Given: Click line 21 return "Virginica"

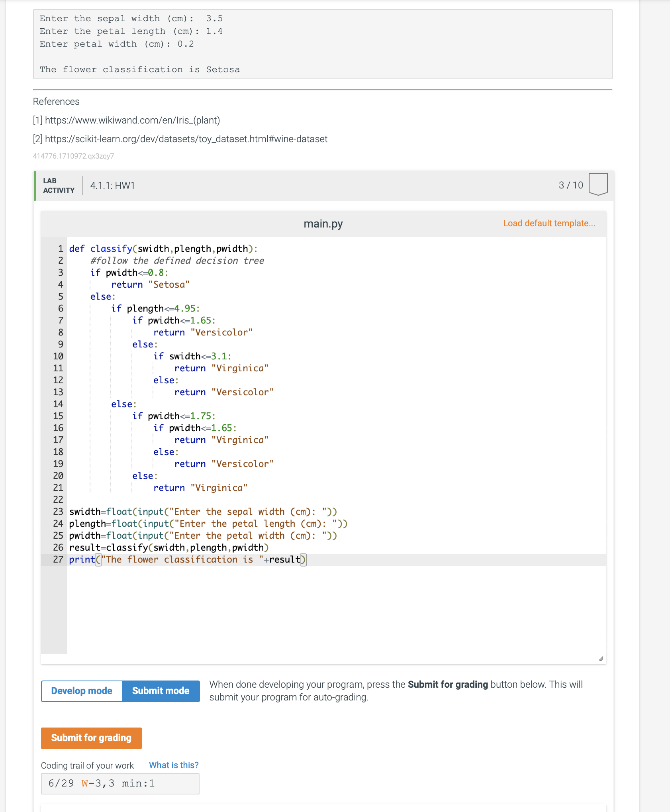Looking at the screenshot, I should click(201, 488).
